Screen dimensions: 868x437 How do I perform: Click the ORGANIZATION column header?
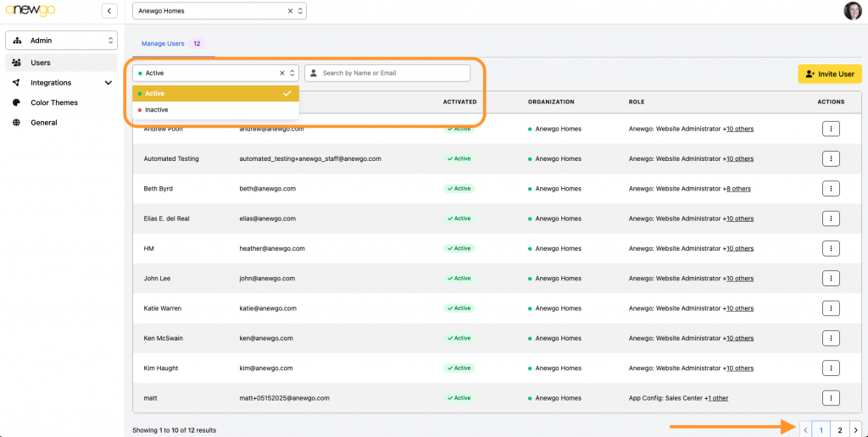tap(551, 102)
